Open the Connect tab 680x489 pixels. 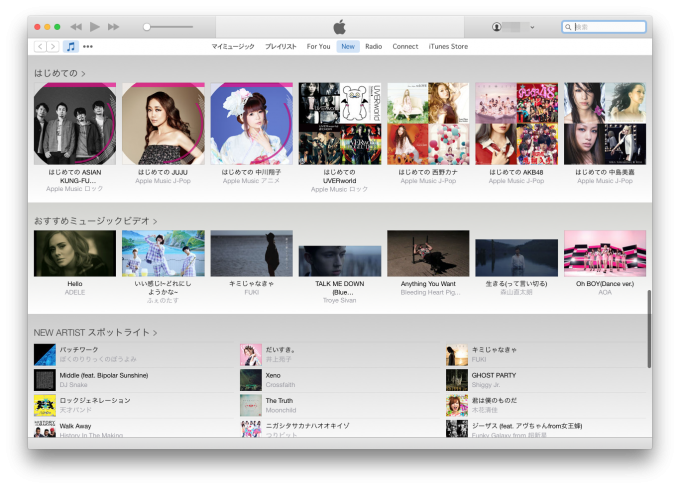pyautogui.click(x=405, y=46)
